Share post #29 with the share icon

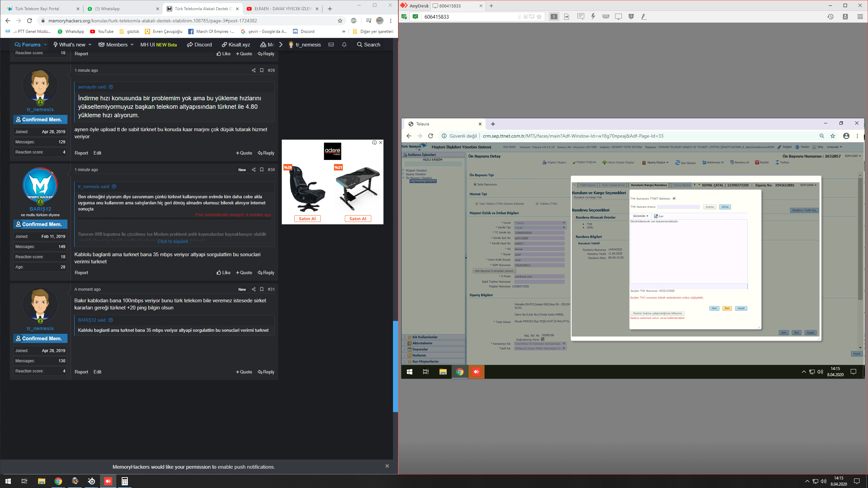[254, 70]
